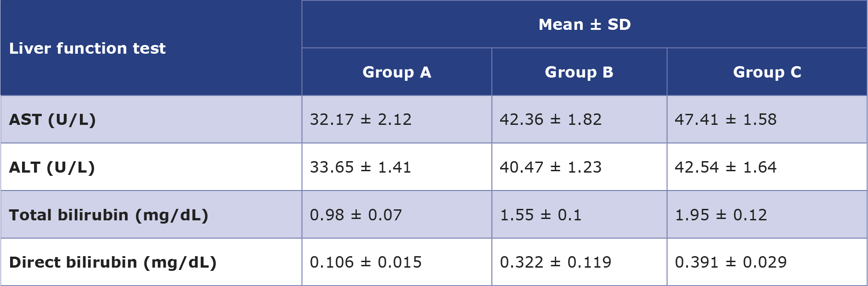Click direct bilirubin value 0.391 ± 0.029

click(x=731, y=262)
